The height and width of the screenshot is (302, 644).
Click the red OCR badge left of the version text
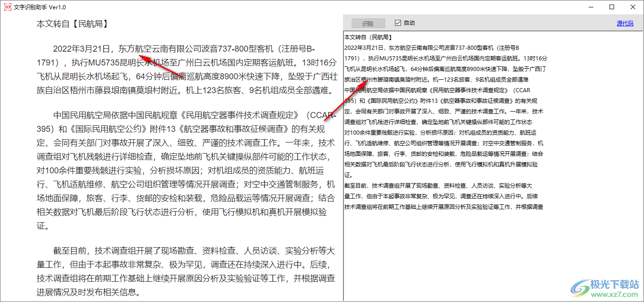[x=7, y=7]
